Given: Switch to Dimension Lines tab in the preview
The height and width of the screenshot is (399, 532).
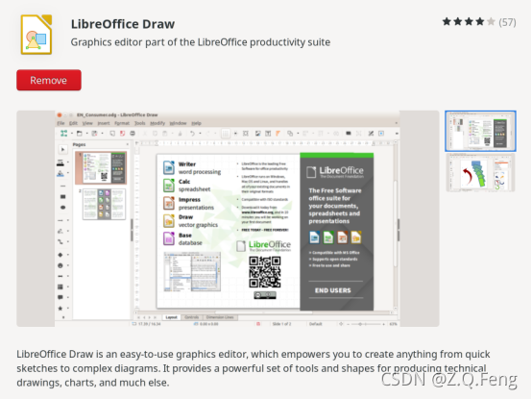Looking at the screenshot, I should click(220, 317).
